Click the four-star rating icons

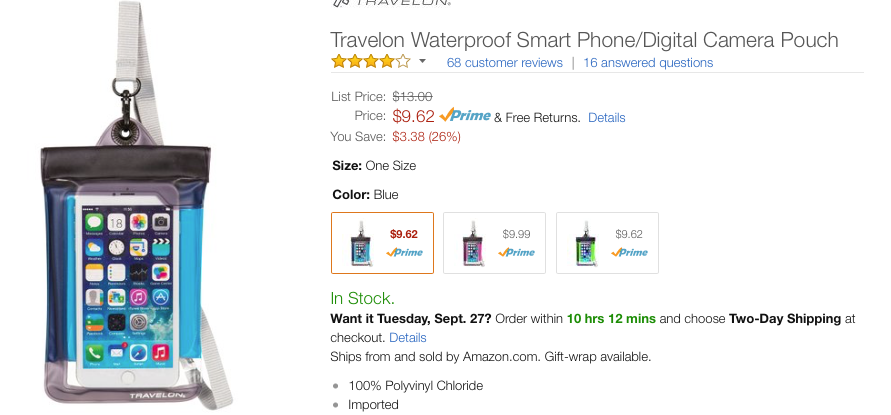coord(370,62)
